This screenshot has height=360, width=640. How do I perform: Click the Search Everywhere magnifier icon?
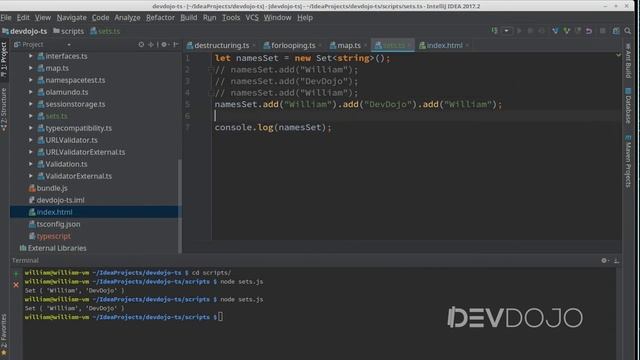click(628, 31)
